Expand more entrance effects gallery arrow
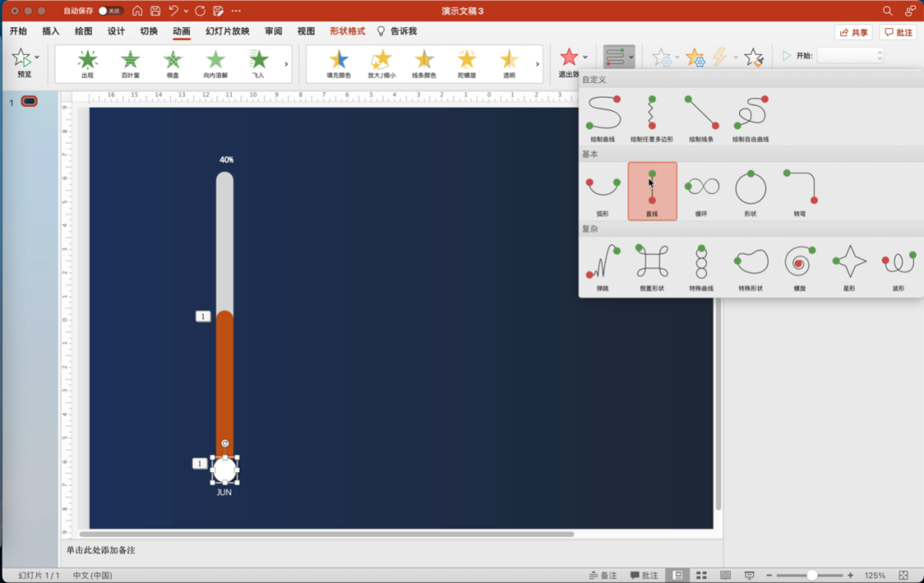The width and height of the screenshot is (924, 583). pyautogui.click(x=287, y=63)
